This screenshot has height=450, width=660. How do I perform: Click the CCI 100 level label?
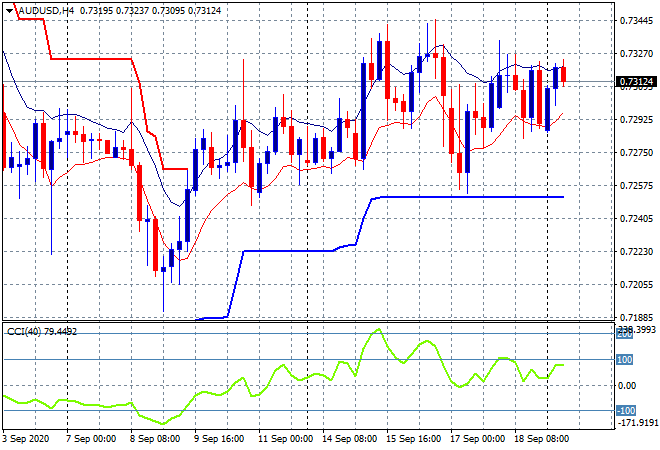(x=625, y=359)
